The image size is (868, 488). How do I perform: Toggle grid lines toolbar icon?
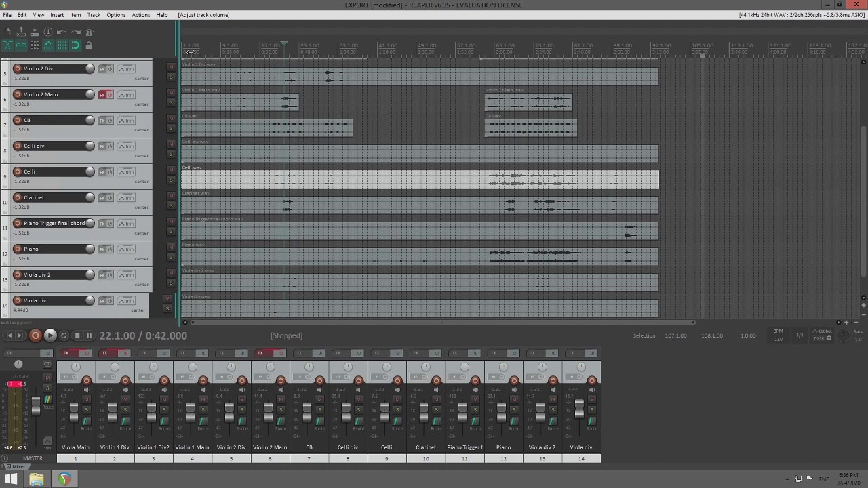tap(62, 45)
